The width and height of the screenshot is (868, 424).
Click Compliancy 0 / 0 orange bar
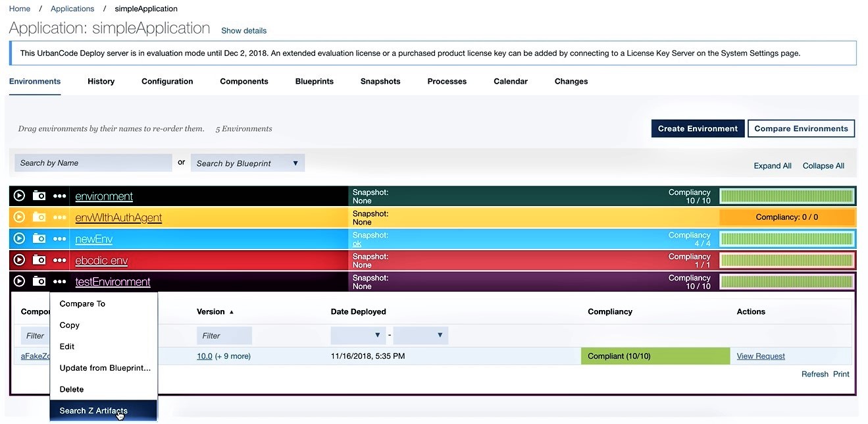(x=787, y=217)
